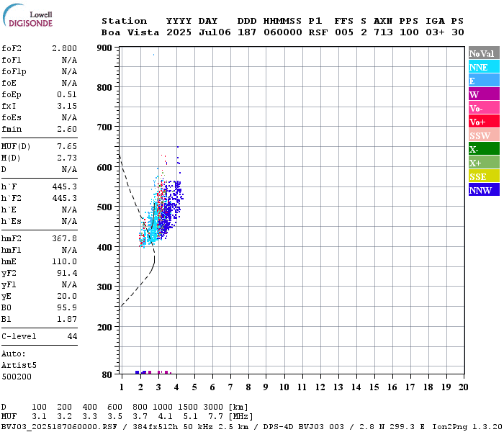Screen dimensions: 504x432
Task: Click the B1 value 1.87
Action: tap(67, 319)
